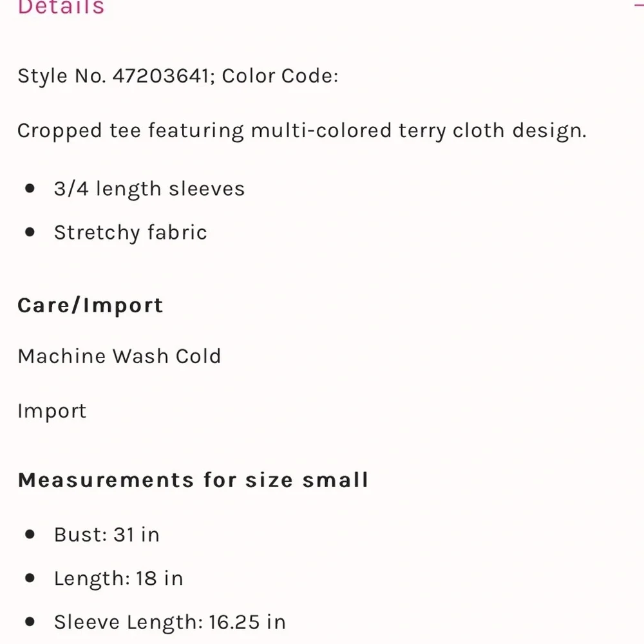The height and width of the screenshot is (644, 644).
Task: Click the bullet beside 3/4 length sleeves
Action: tap(30, 189)
